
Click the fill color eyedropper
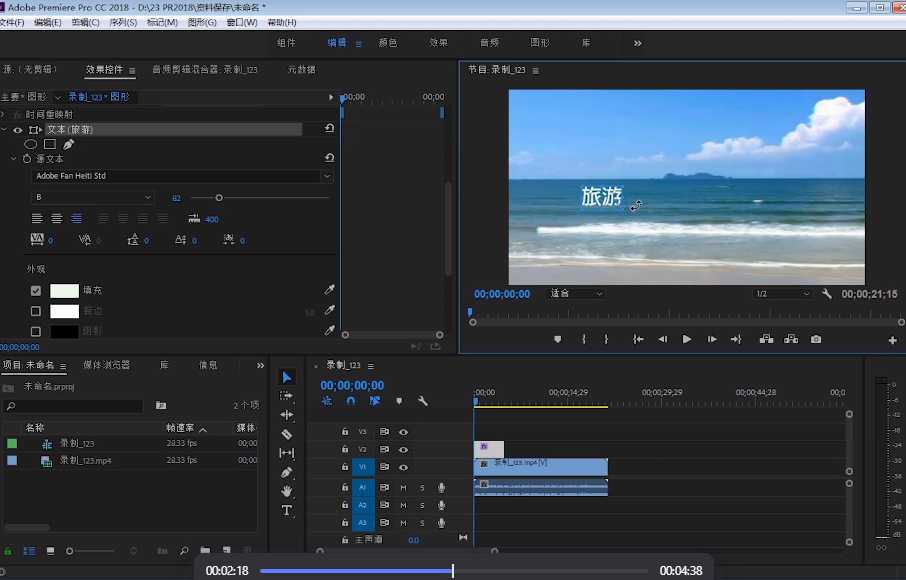329,290
